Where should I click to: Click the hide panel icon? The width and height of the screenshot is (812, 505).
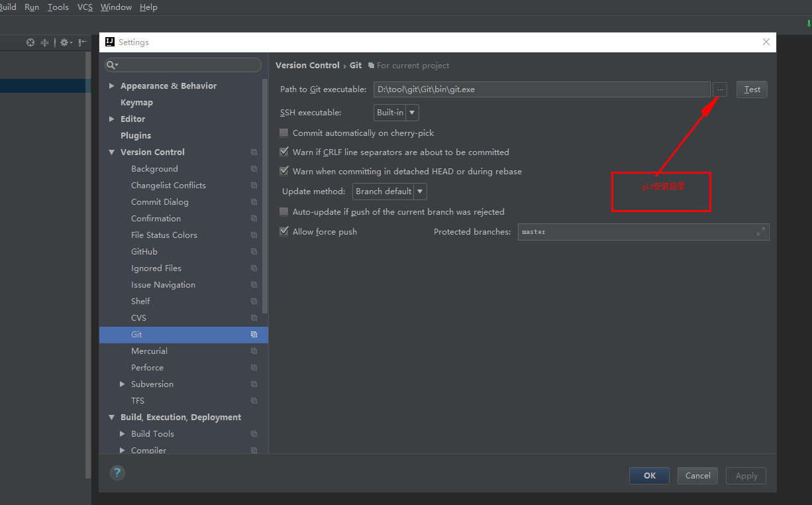click(82, 42)
